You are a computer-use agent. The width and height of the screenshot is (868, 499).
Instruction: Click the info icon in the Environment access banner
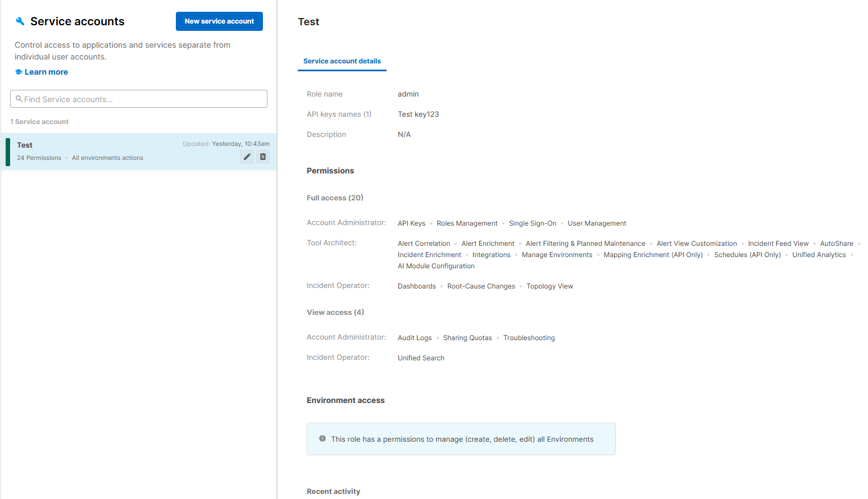[322, 438]
